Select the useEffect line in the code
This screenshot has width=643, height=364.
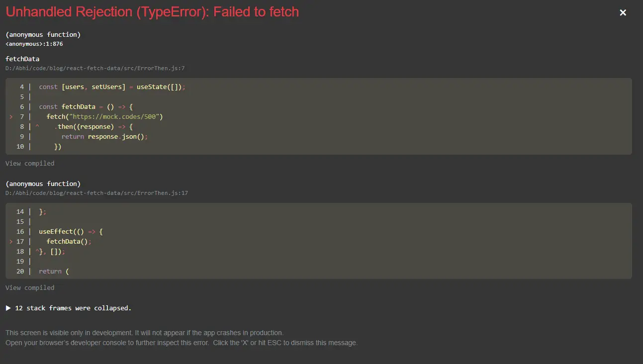[x=70, y=231]
